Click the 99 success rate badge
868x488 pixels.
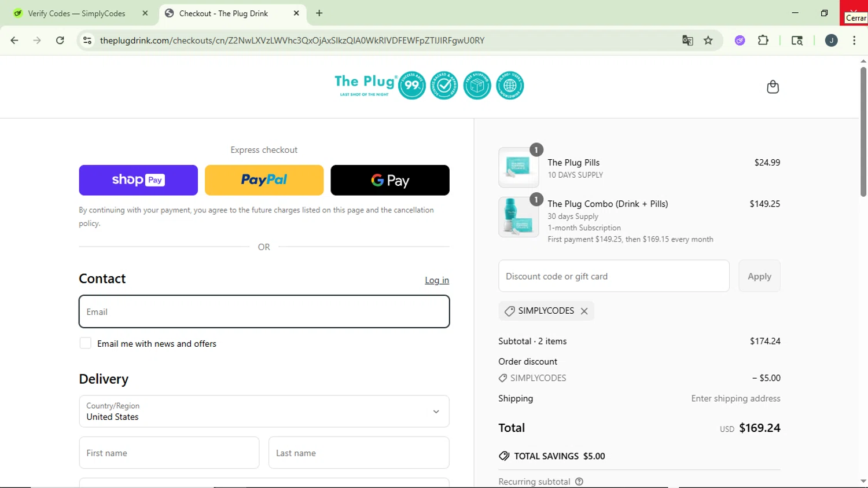pyautogui.click(x=412, y=86)
